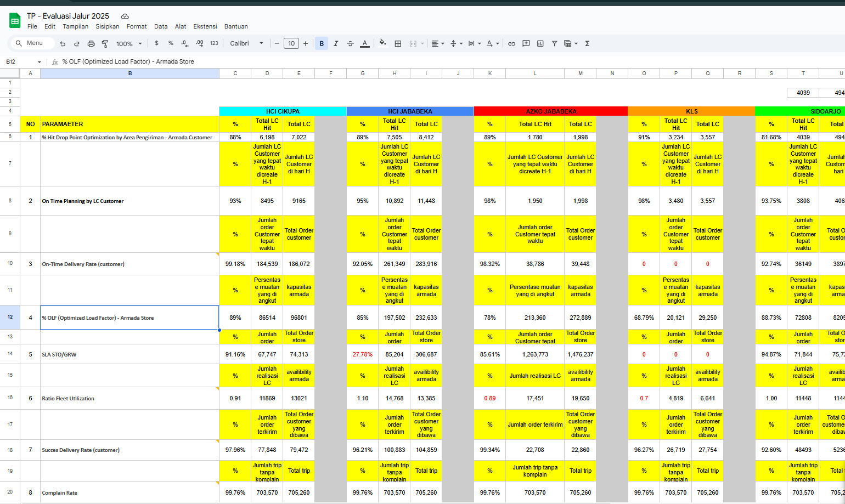The width and height of the screenshot is (845, 504).
Task: Click the insert link icon
Action: [511, 43]
